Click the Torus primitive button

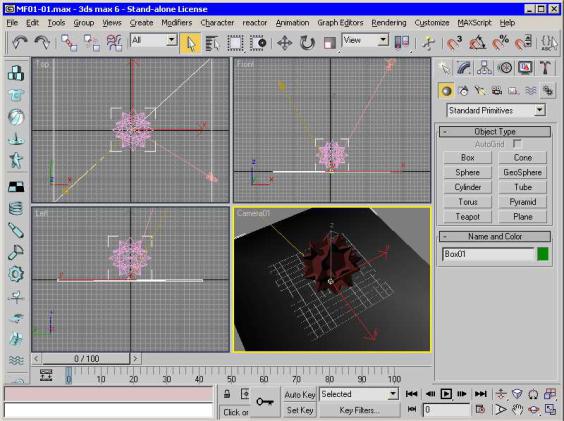[x=467, y=202]
